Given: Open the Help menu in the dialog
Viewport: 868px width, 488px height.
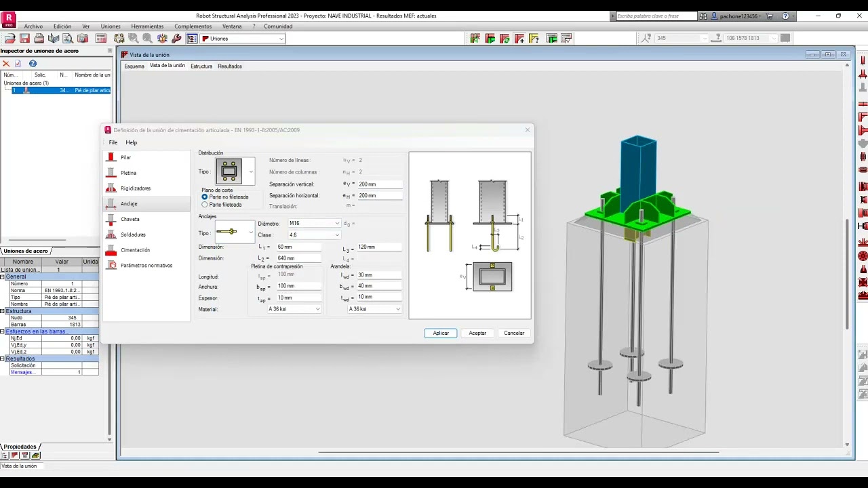Looking at the screenshot, I should point(132,142).
